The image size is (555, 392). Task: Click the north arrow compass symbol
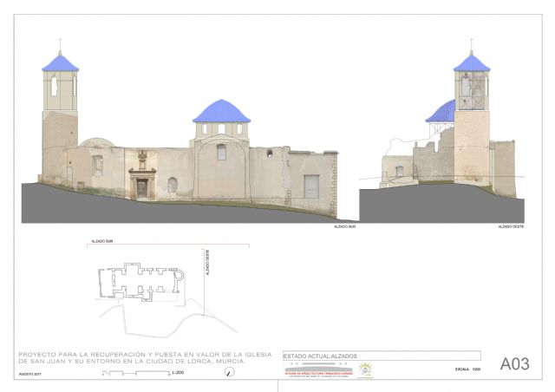[x=229, y=372]
